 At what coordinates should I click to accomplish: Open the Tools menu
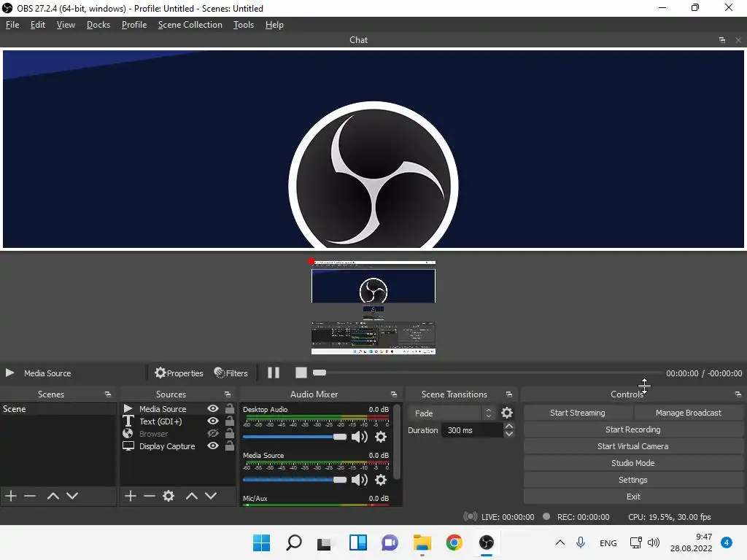click(x=244, y=25)
